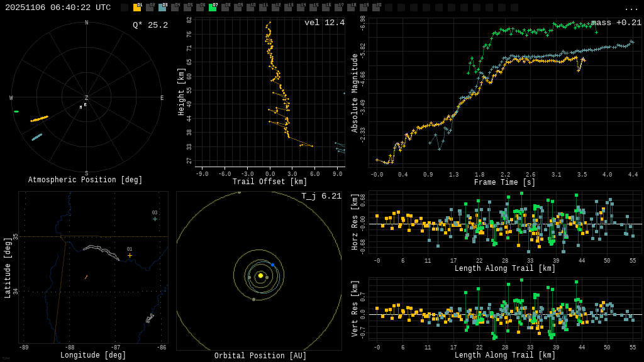This screenshot has width=644, height=362.
Task: Click station 01 marker on map
Action: click(x=130, y=255)
